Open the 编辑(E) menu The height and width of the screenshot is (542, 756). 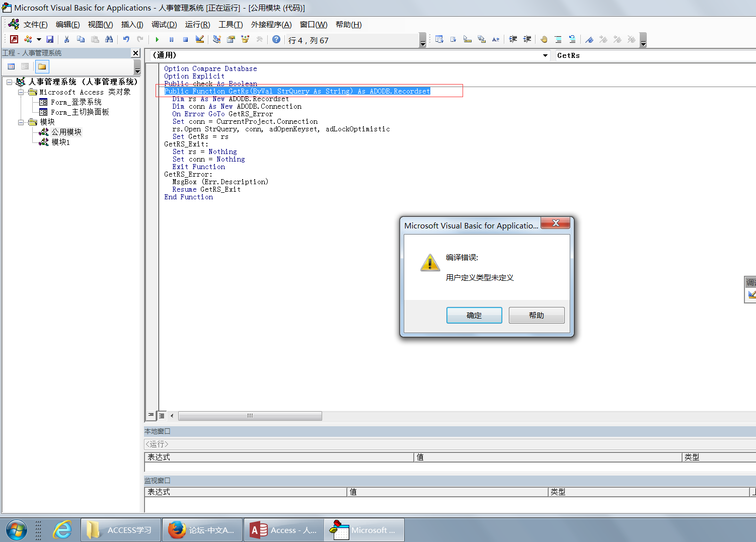click(67, 25)
